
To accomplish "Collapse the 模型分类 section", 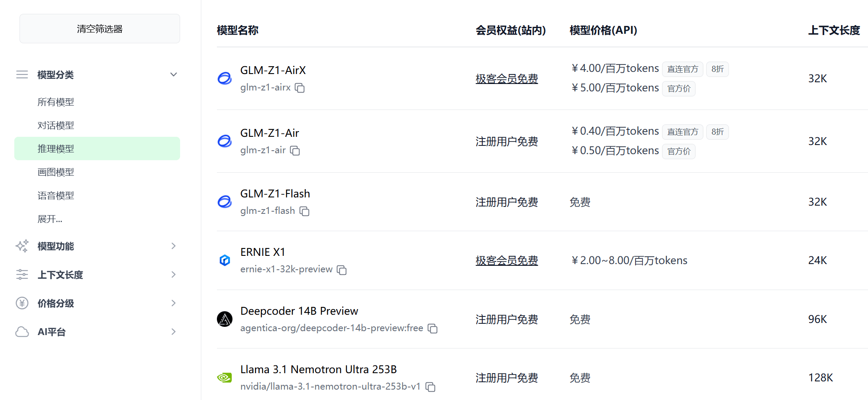I will (174, 74).
